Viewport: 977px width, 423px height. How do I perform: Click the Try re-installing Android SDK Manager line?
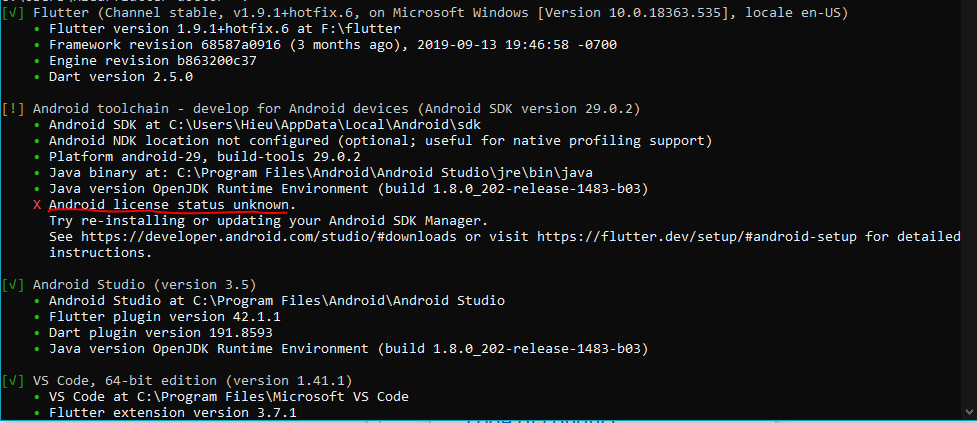pos(268,221)
